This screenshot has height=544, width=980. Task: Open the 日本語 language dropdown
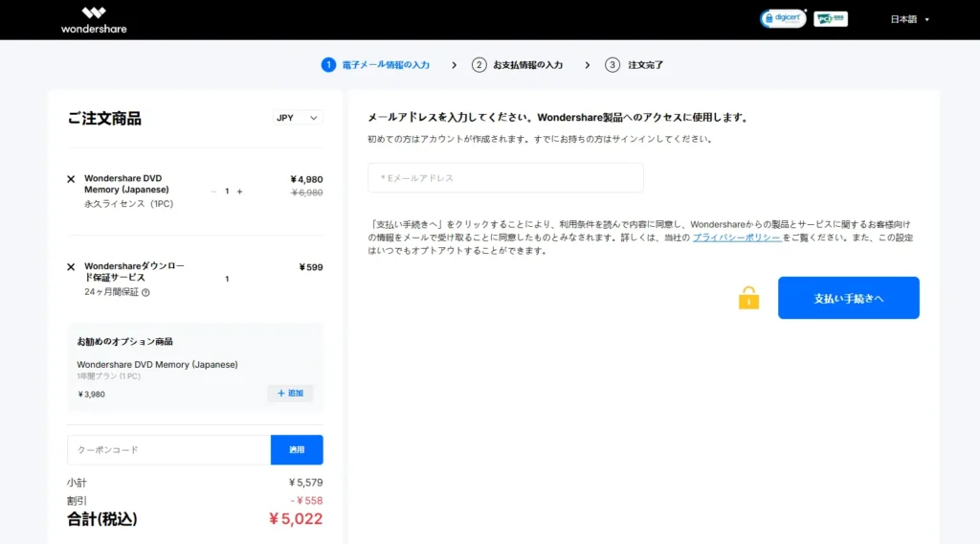[x=909, y=19]
